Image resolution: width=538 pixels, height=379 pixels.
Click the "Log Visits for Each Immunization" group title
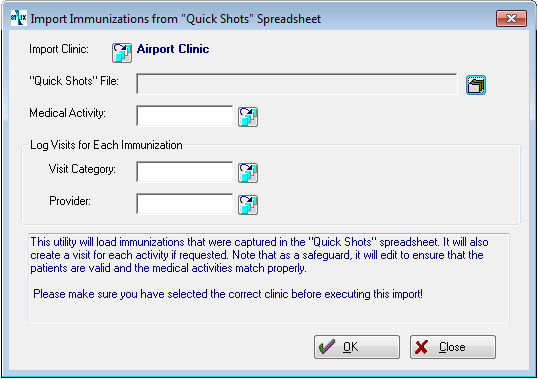[106, 145]
